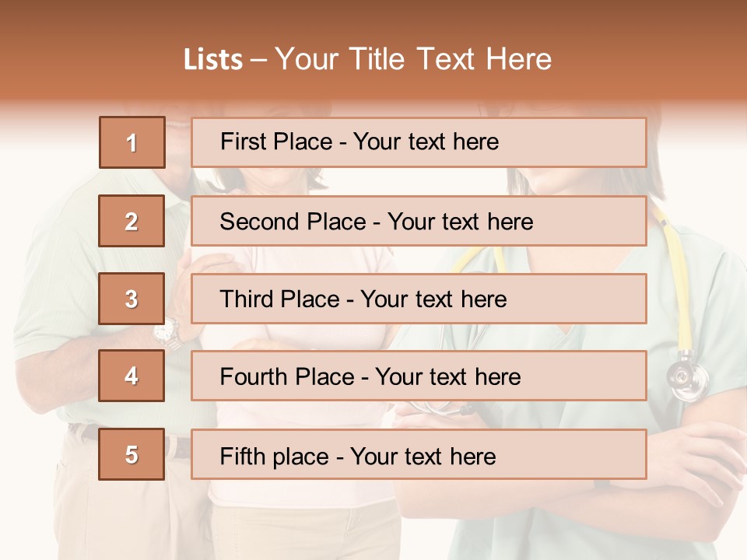The width and height of the screenshot is (747, 560).
Task: Click the number 3 box
Action: pyautogui.click(x=132, y=299)
